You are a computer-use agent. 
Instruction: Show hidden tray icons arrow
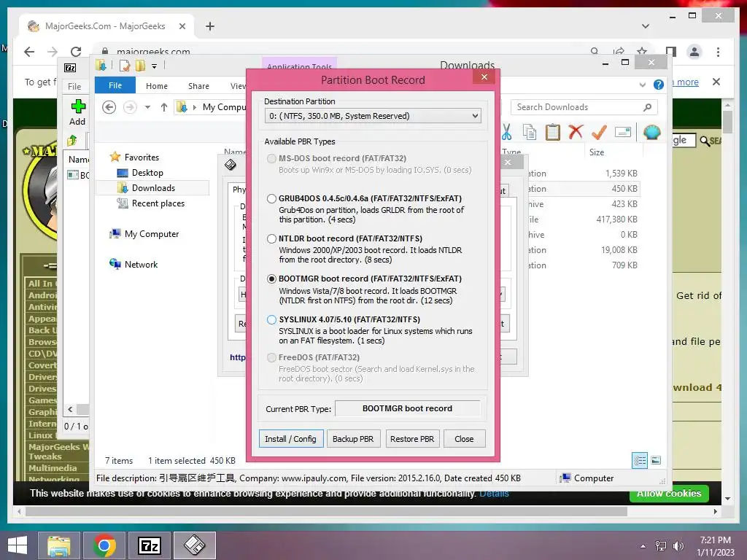643,546
